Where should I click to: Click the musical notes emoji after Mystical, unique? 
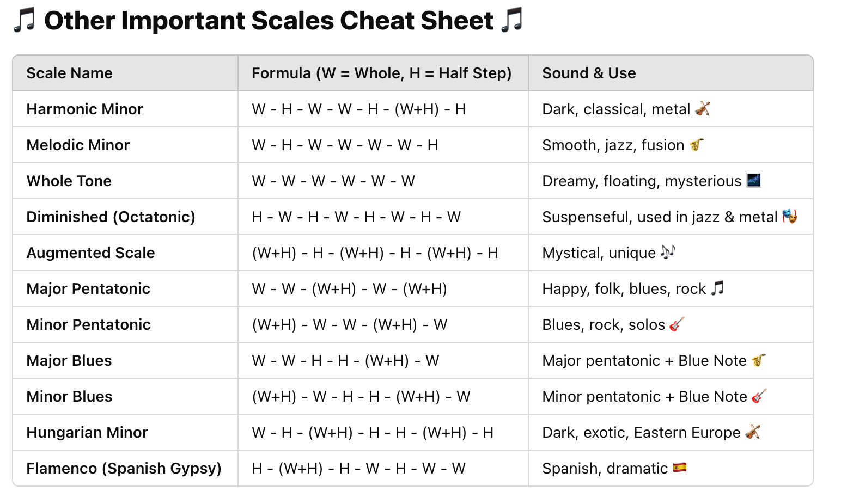pos(668,252)
